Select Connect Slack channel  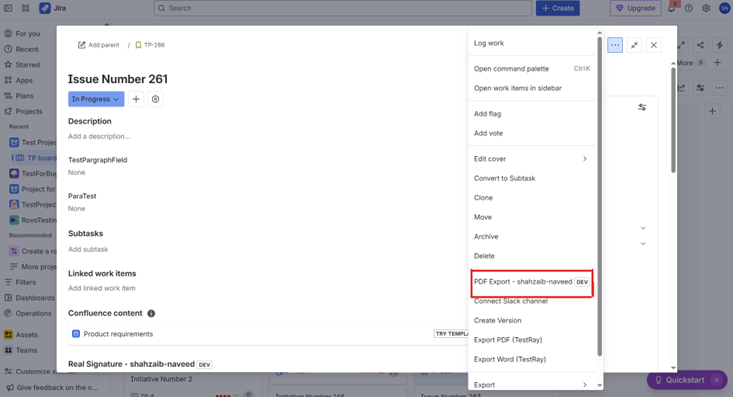click(532, 301)
